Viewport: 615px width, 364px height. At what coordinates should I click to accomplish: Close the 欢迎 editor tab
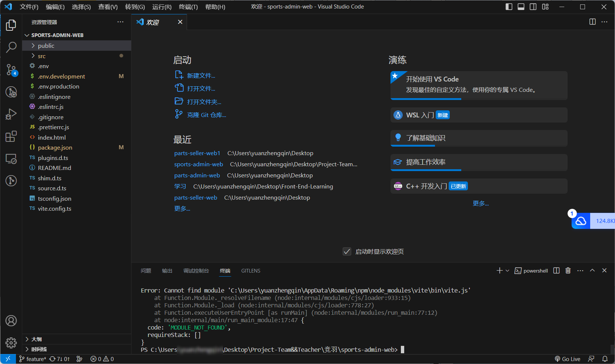[x=180, y=22]
